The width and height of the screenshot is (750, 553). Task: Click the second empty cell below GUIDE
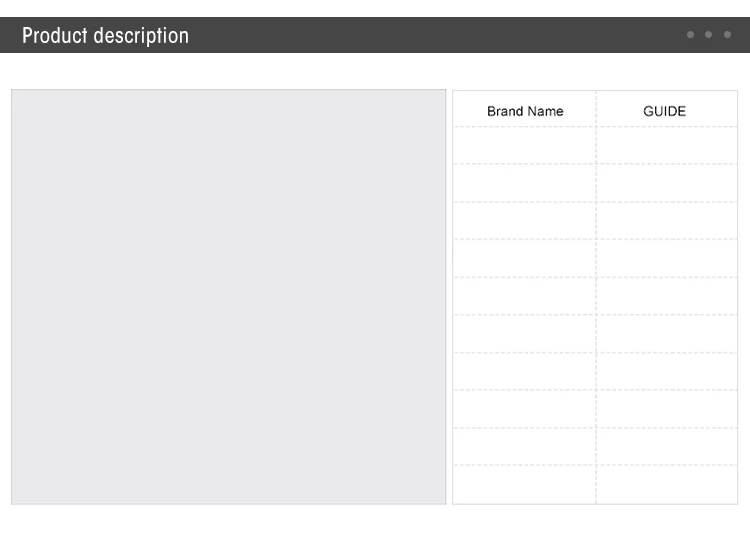(665, 183)
